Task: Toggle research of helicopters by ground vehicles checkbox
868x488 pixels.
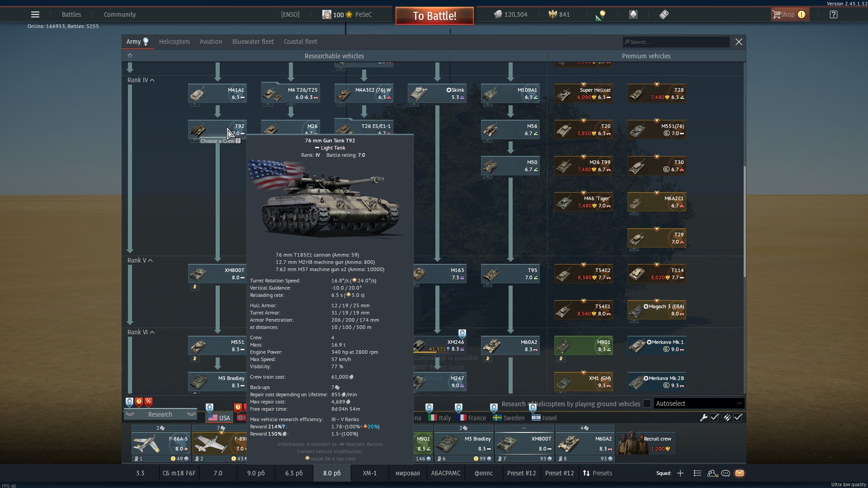Action: 647,404
